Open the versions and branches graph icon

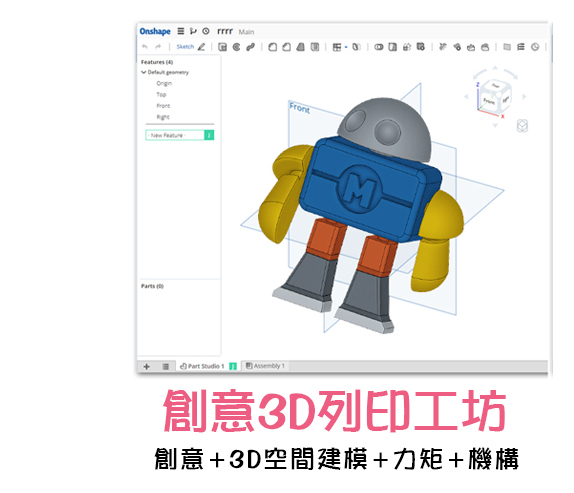coord(193,31)
